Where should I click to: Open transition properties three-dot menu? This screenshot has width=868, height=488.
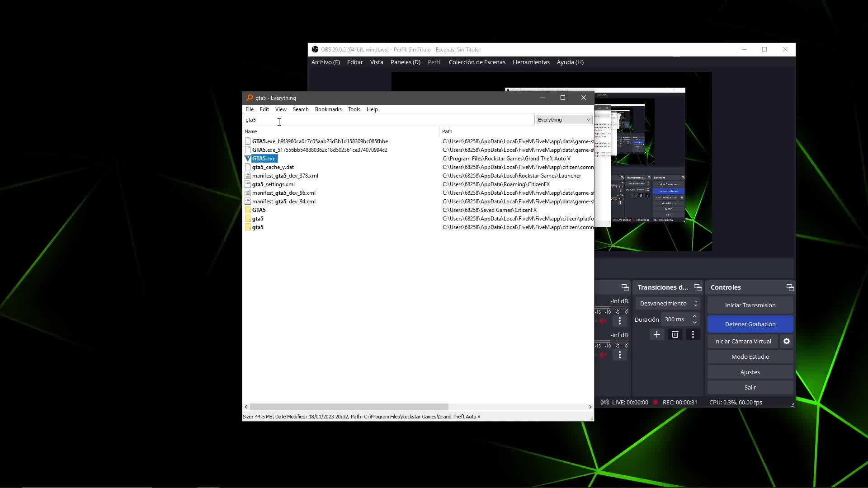693,334
